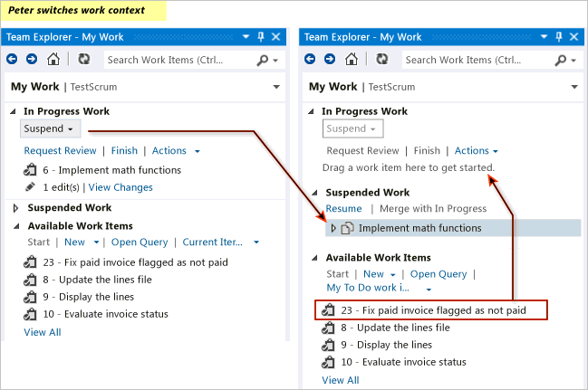Screen dimensions: 588x390
Task: Click the forward arrow in the left Team Explorer
Action: tap(31, 60)
